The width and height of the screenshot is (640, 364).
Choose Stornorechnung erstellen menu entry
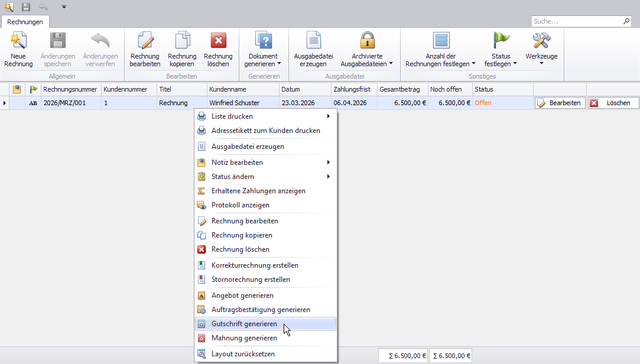coord(251,279)
